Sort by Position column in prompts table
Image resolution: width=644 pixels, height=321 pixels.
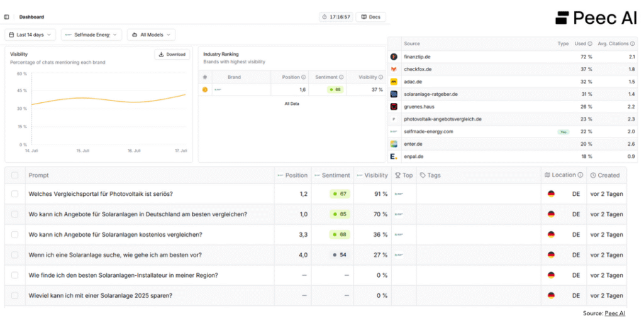(x=293, y=175)
